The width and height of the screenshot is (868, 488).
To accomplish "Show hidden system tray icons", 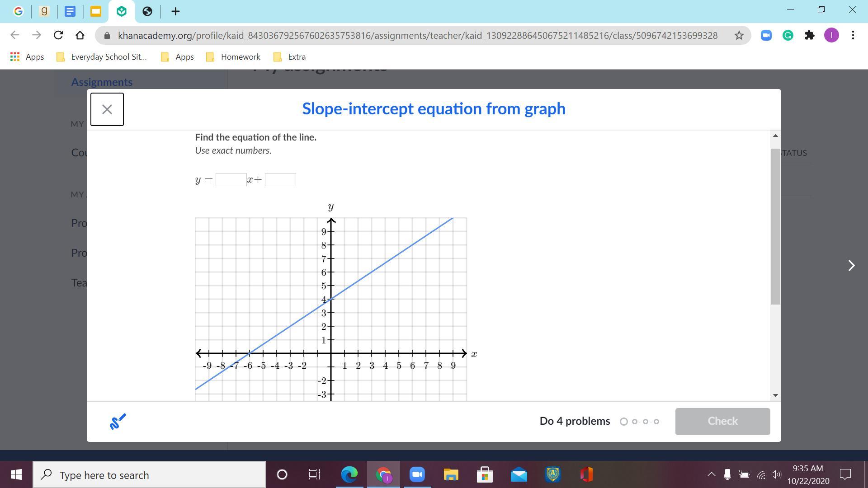I will pyautogui.click(x=711, y=474).
